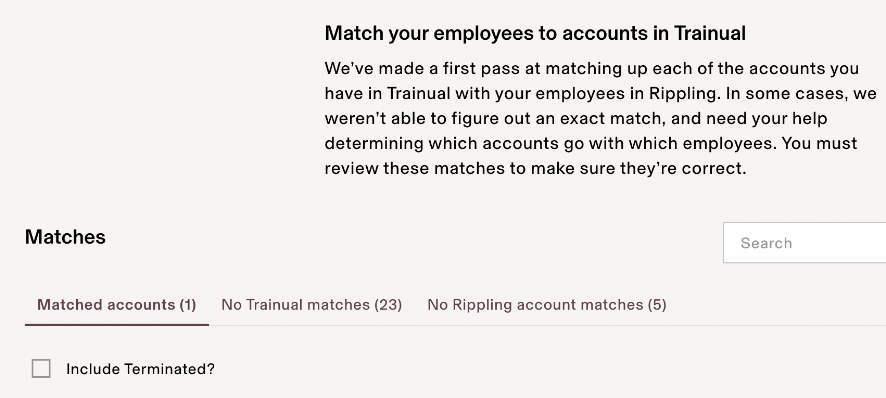Click the Search placeholder text

click(x=766, y=243)
